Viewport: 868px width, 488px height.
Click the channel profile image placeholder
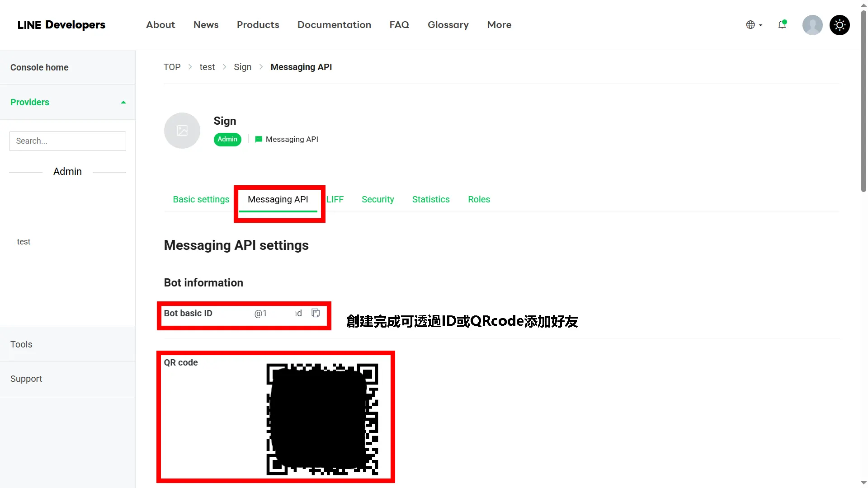coord(182,130)
